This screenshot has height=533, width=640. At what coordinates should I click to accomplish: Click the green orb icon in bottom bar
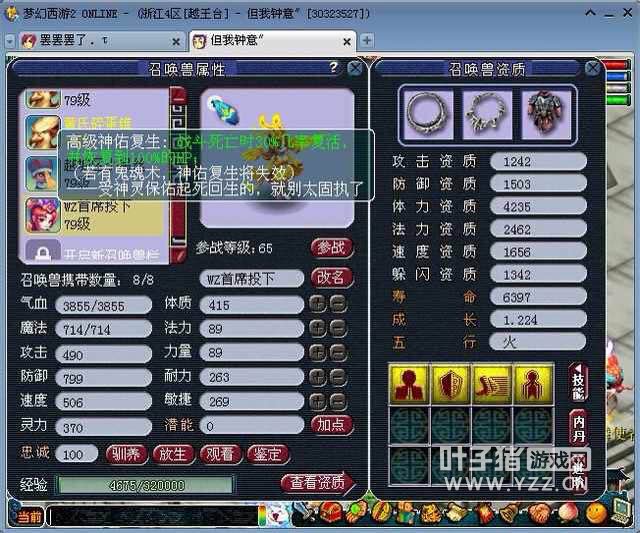pos(355,511)
